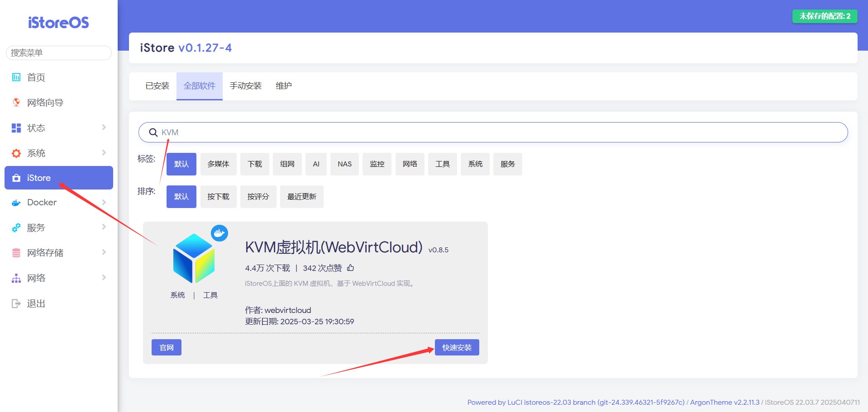
Task: Open the ArgonTheme v2.2.11.3 link
Action: coord(725,403)
